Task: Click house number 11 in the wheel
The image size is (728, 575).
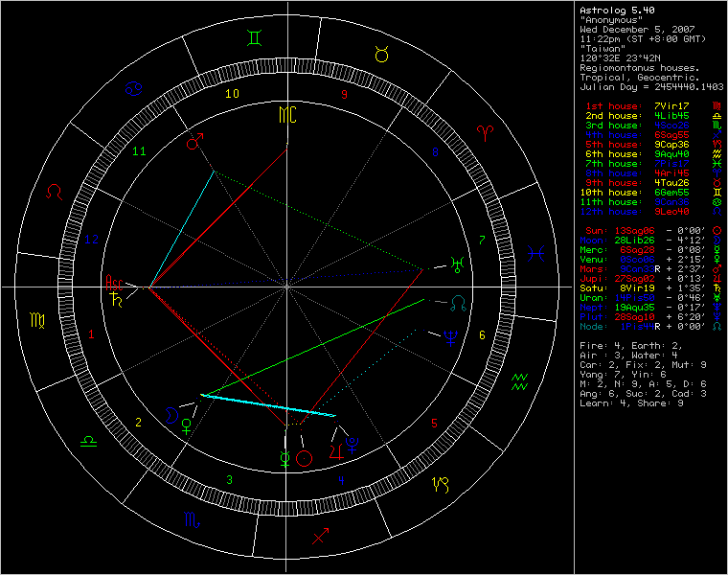Action: click(x=139, y=151)
